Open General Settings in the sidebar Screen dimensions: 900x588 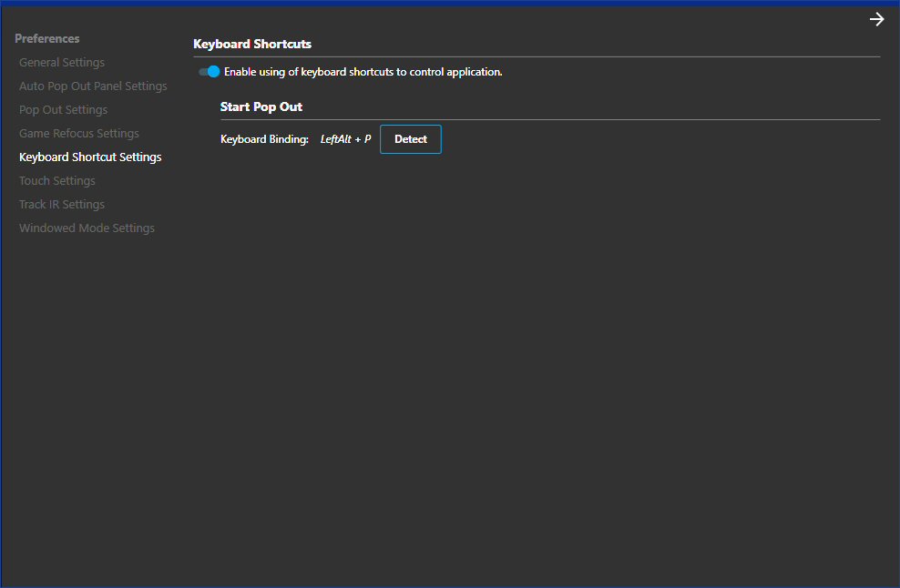[x=62, y=63]
